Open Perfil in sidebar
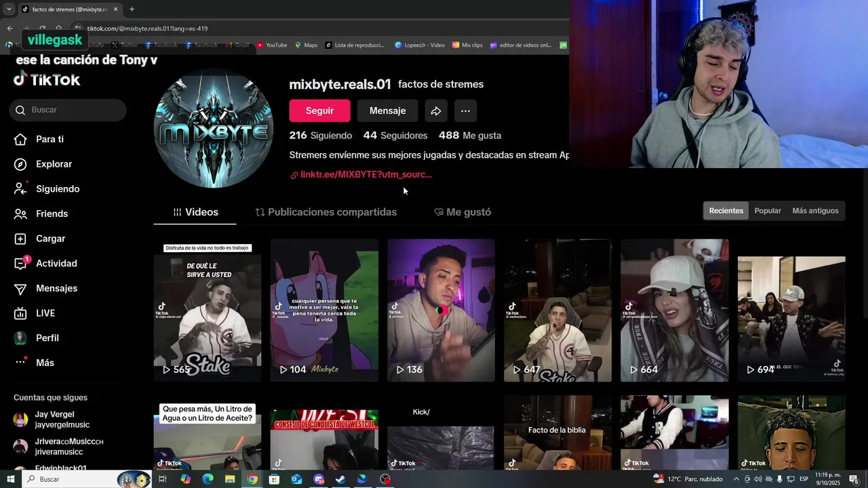The image size is (868, 488). [x=37, y=338]
